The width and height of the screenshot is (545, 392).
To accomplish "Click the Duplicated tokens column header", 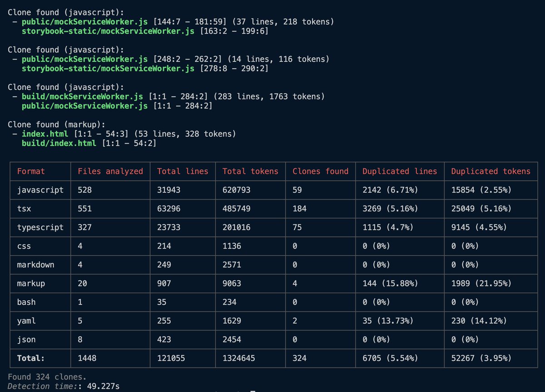I will 490,171.
